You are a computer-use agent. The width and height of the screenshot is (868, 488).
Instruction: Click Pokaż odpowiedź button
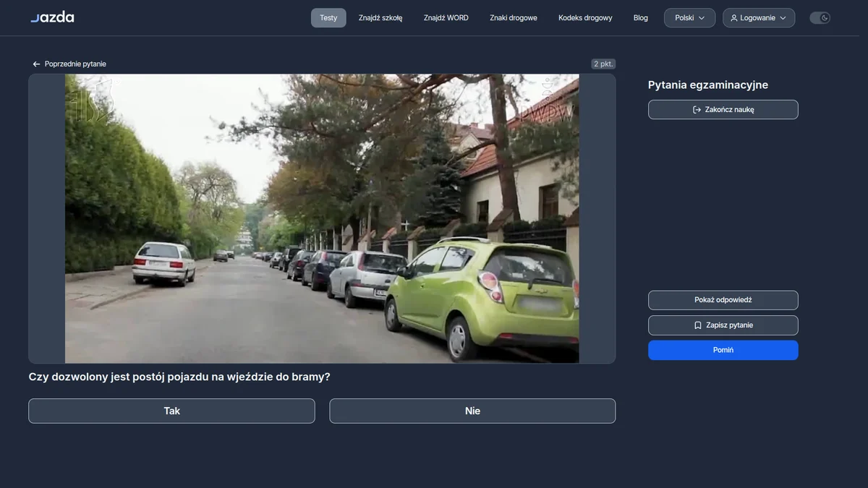[723, 300]
